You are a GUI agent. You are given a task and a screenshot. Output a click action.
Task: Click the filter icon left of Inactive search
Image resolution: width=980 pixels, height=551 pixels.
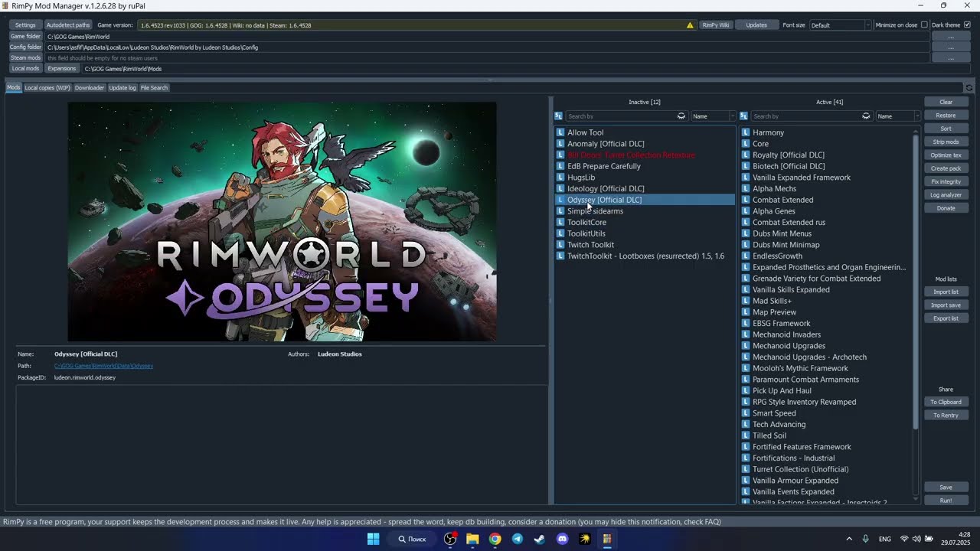point(558,116)
